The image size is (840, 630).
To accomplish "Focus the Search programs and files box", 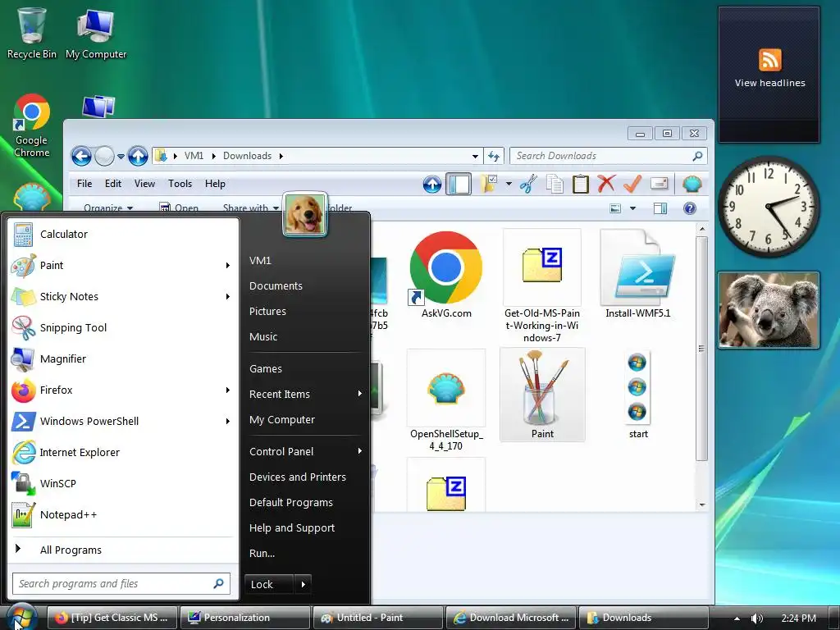I will coord(121,583).
